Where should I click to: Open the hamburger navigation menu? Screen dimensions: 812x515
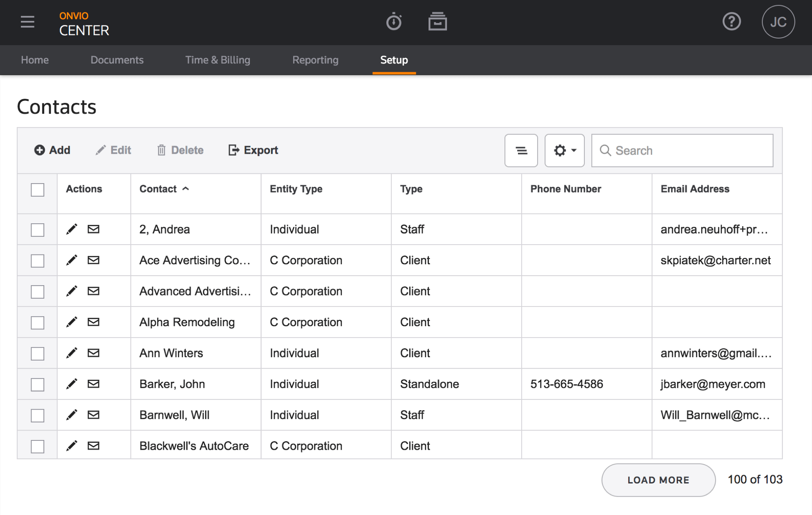(x=27, y=22)
